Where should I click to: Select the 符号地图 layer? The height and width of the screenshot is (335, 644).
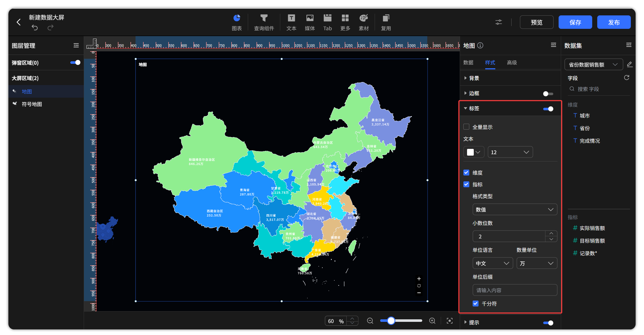[x=46, y=104]
